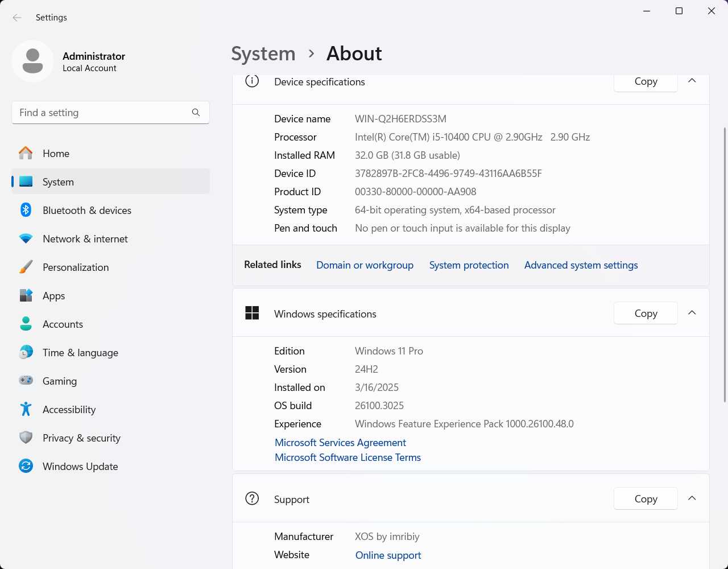Click the vertical scrollbar thumb
This screenshot has height=569, width=728.
tap(725, 265)
